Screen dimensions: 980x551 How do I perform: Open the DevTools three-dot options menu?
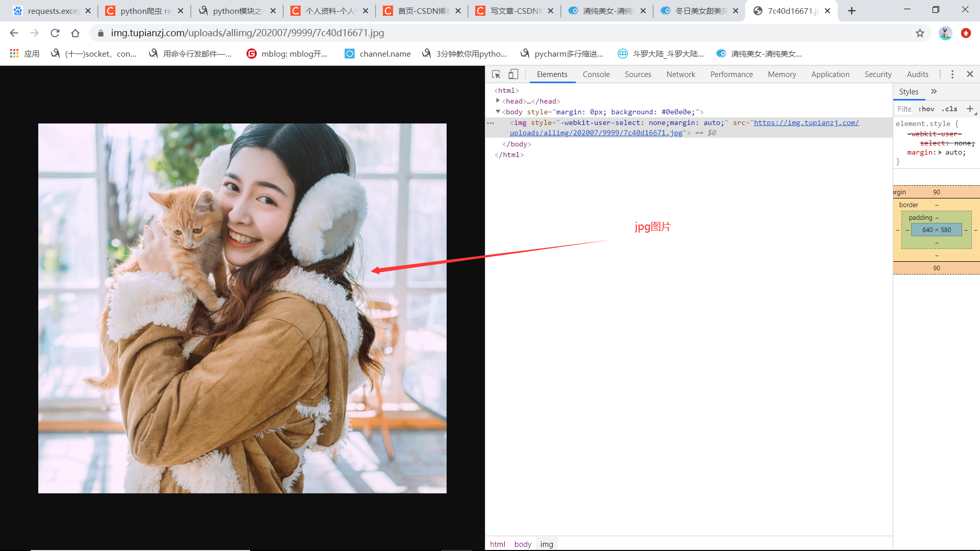pyautogui.click(x=952, y=74)
